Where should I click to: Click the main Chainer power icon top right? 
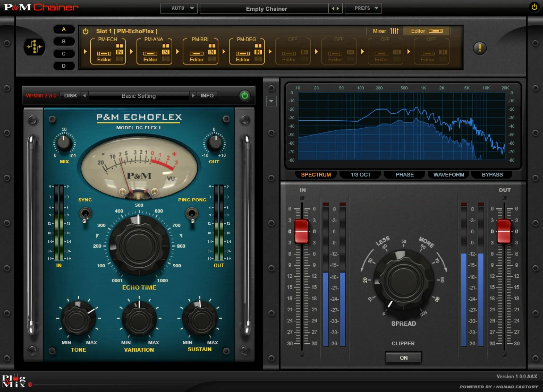534,7
